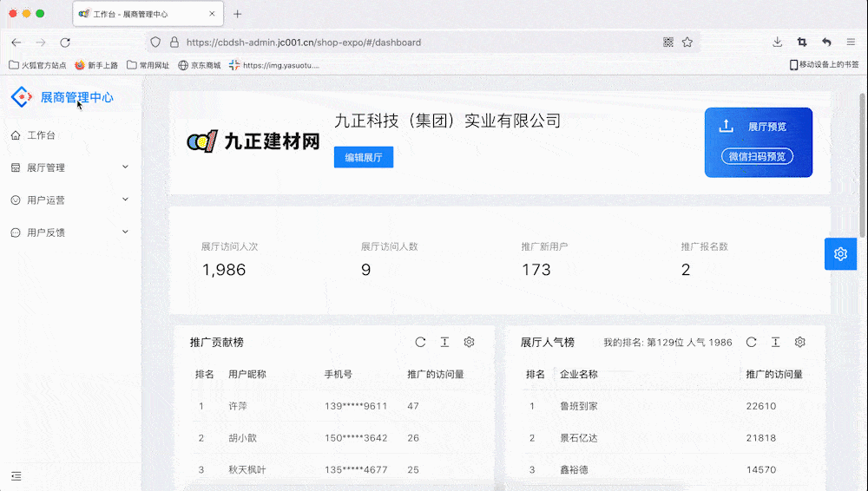
Task: Bookmark this page with the star icon
Action: 687,42
